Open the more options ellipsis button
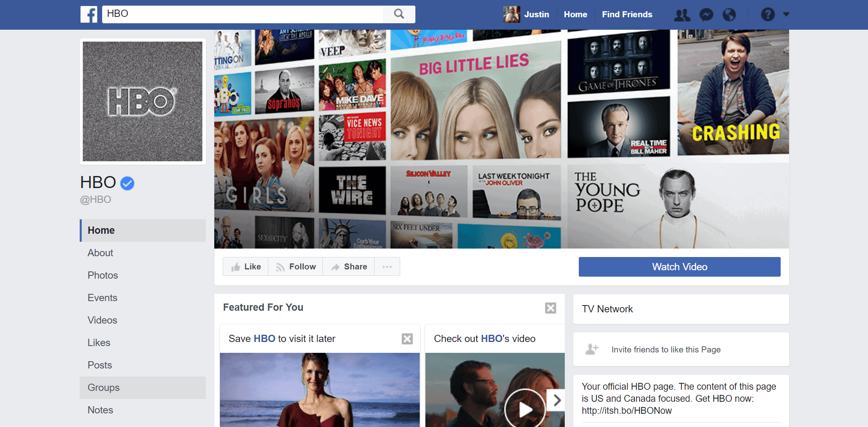The image size is (868, 427). coord(387,267)
